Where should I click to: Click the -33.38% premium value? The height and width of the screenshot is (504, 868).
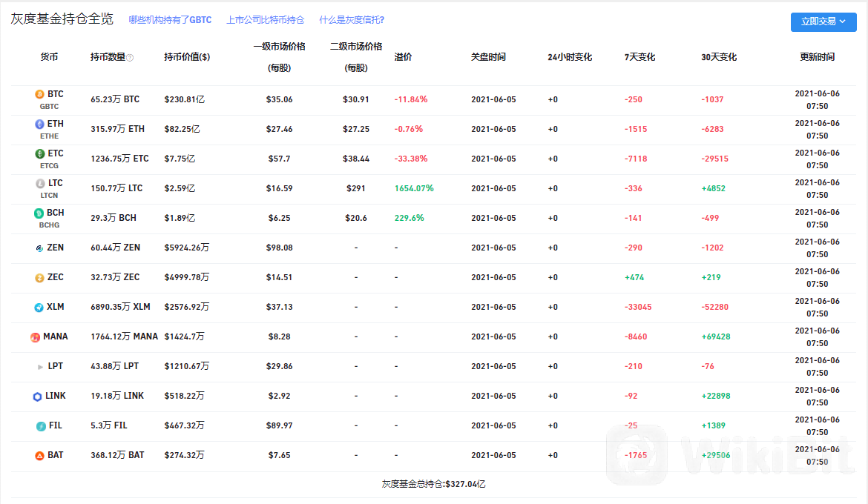411,159
